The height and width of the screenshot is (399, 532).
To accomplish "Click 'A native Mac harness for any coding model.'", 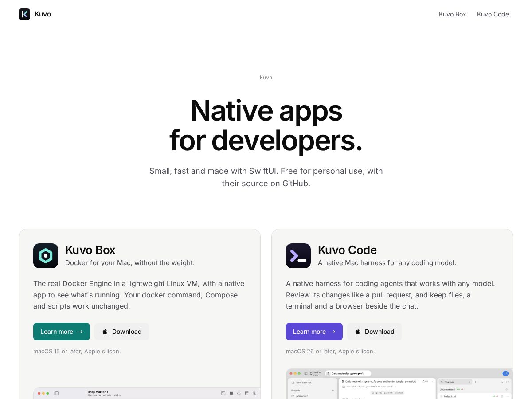I will (387, 262).
